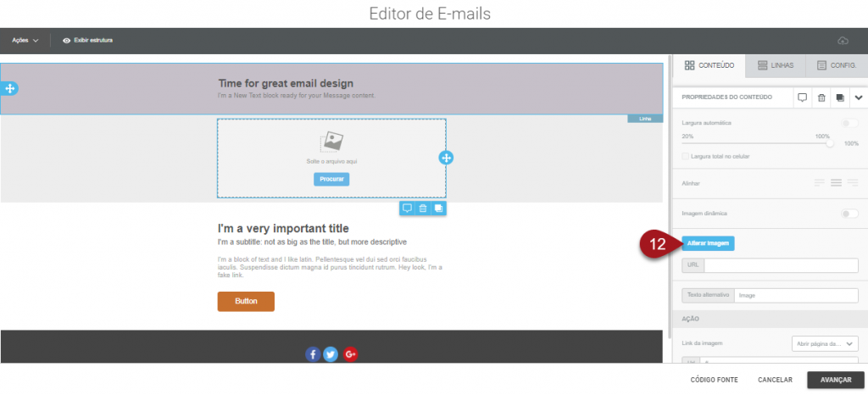Click the cloud upload icon in top bar
Screen dimensions: 868x395
[842, 41]
